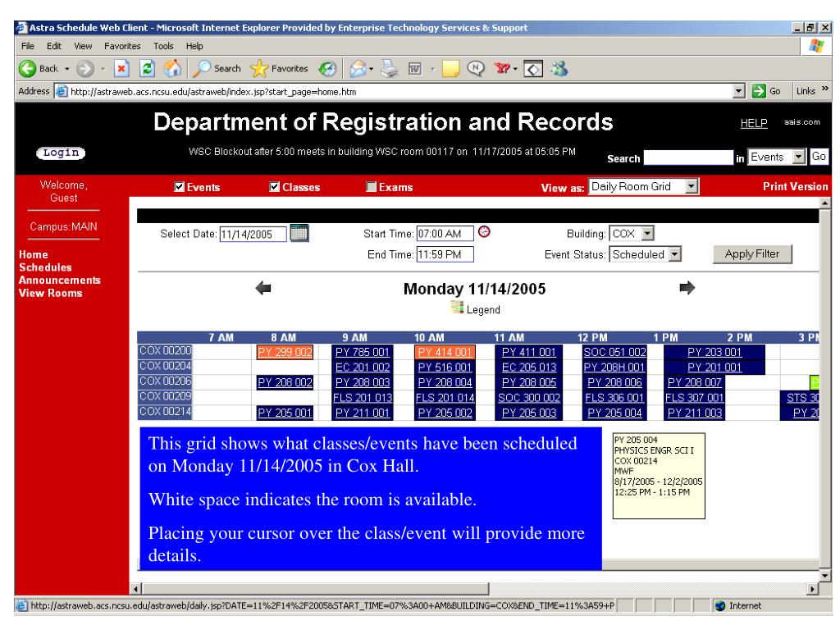This screenshot has height=630, width=840.
Task: Open the Search magnifier in toolbar
Action: point(202,69)
